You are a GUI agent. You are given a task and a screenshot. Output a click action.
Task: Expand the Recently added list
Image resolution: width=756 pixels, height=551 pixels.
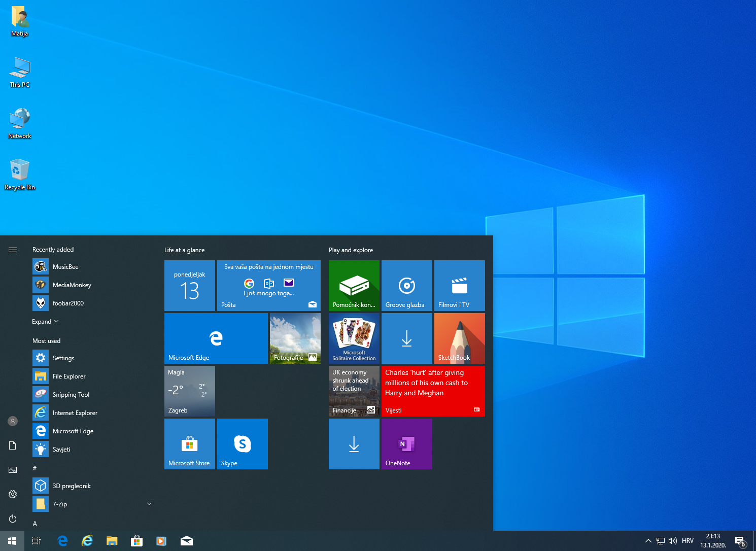pos(45,322)
